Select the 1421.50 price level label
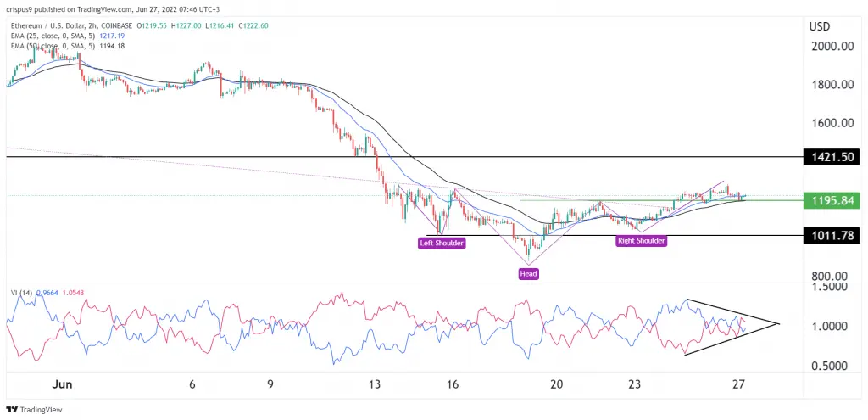 (x=832, y=157)
